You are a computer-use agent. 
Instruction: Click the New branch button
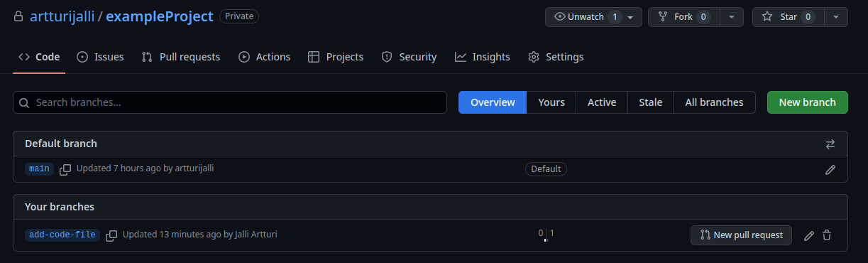click(808, 102)
